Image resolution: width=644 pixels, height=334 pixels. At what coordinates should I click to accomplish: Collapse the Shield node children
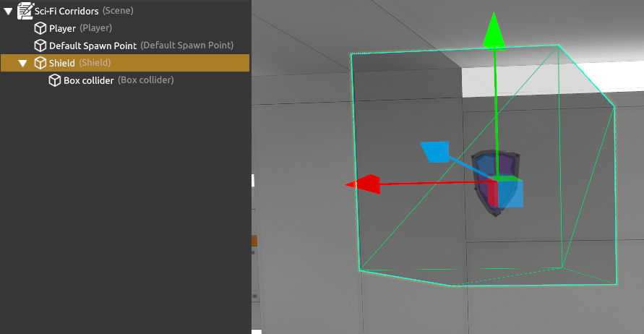[22, 63]
